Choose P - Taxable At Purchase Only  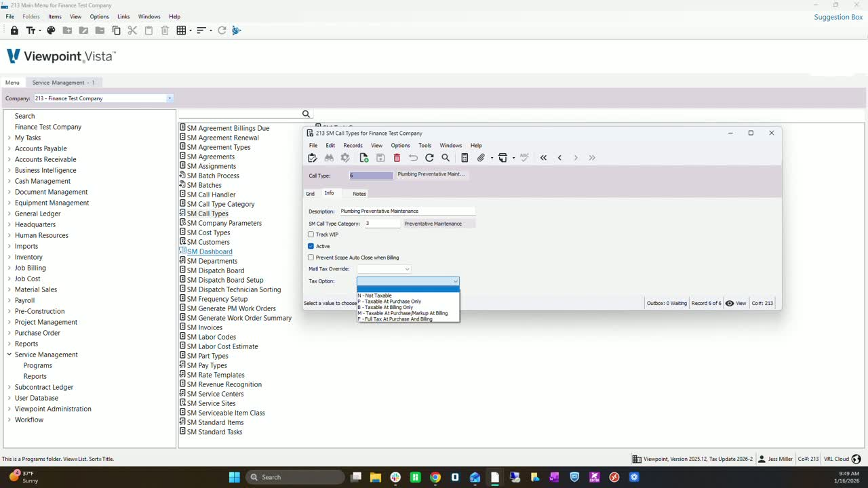[x=408, y=302]
